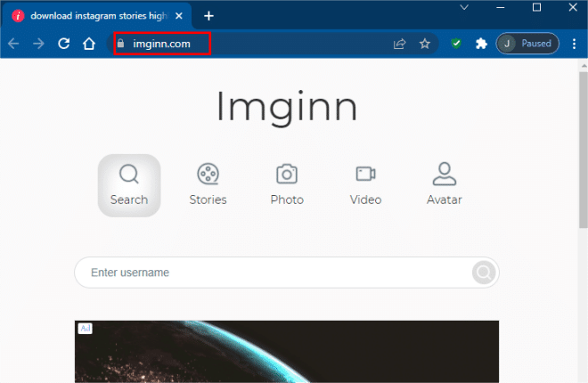Select the Photo option
The width and height of the screenshot is (588, 383).
point(287,185)
